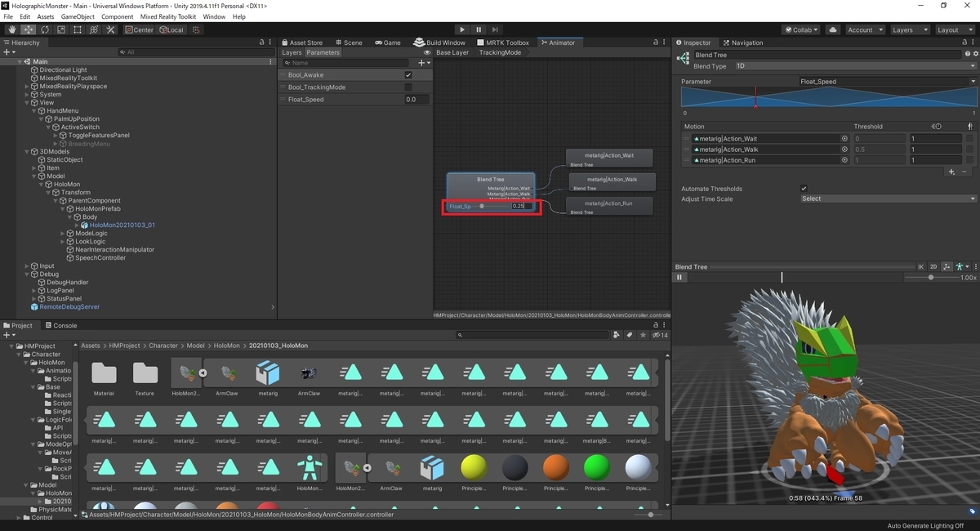Switch to the Game tab
980x531 pixels.
tap(387, 42)
